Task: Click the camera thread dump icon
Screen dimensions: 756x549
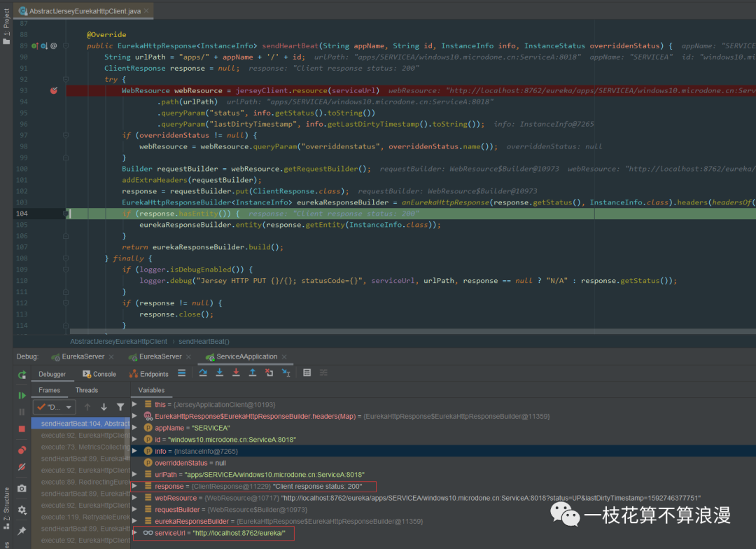Action: coord(22,488)
